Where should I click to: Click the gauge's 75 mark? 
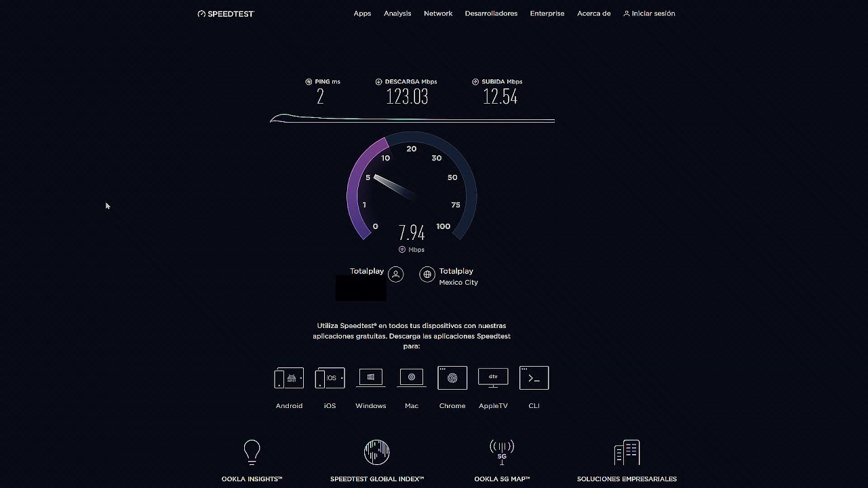pyautogui.click(x=456, y=205)
